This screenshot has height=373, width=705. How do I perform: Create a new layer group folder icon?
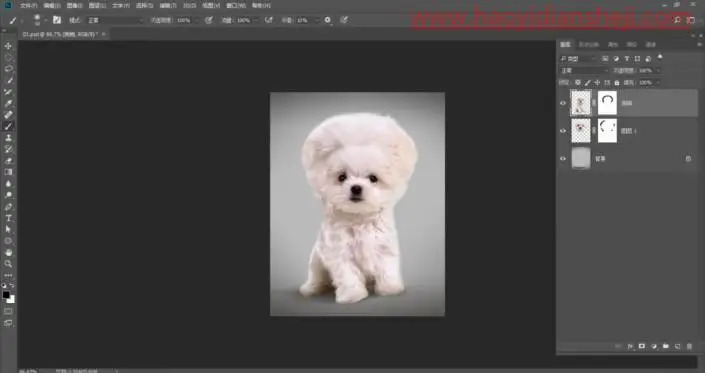[x=666, y=346]
